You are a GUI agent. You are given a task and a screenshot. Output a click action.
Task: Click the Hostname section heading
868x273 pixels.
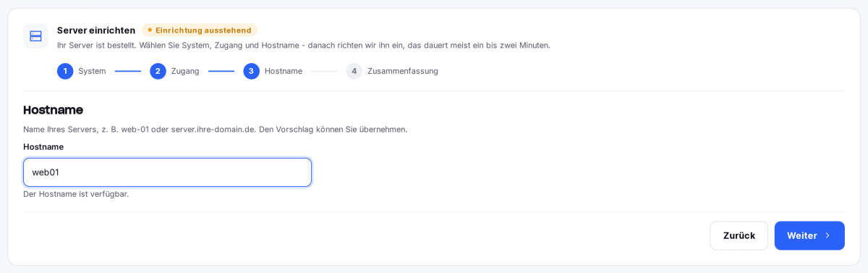point(53,110)
